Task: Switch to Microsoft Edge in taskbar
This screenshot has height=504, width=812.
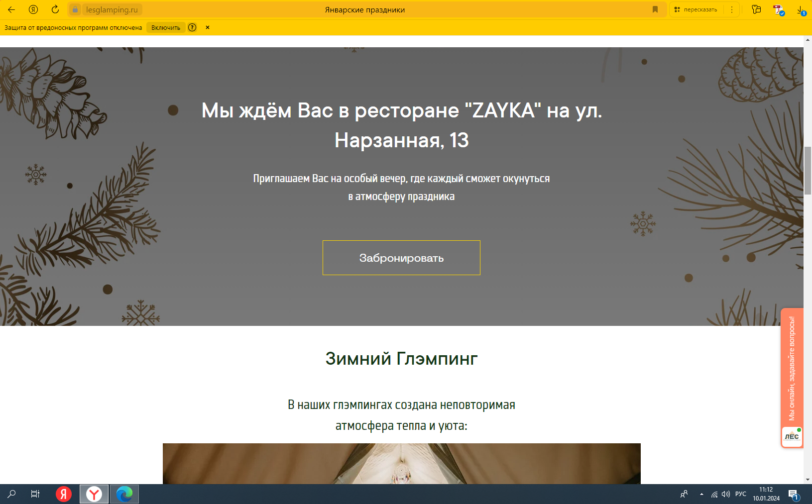Action: click(x=124, y=494)
